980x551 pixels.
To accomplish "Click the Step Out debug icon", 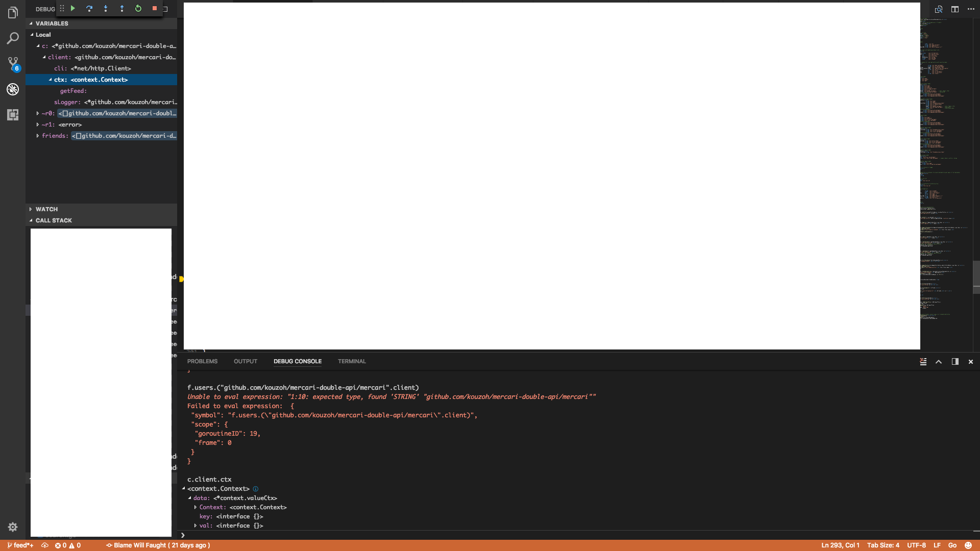I will pos(122,8).
